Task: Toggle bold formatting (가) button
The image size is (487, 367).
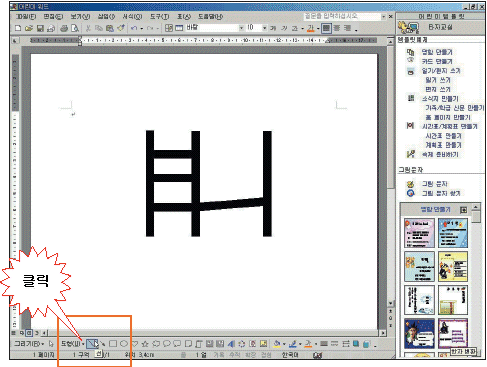Action: click(273, 28)
